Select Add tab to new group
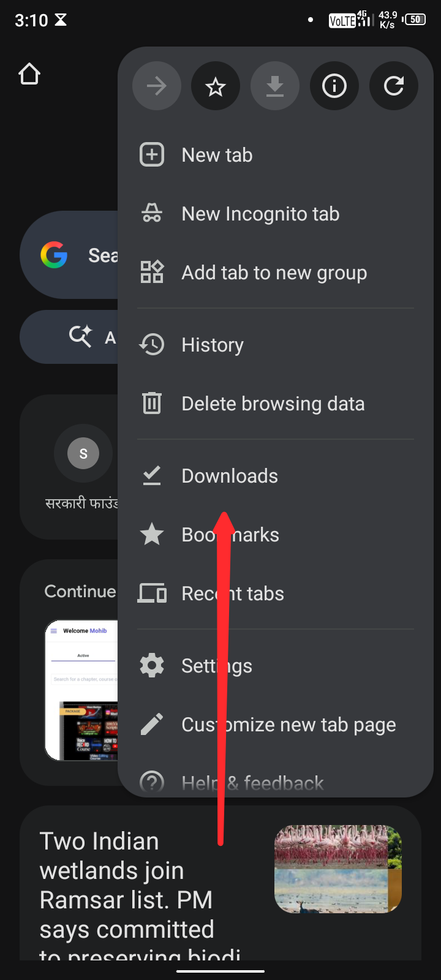The image size is (441, 980). point(274,273)
